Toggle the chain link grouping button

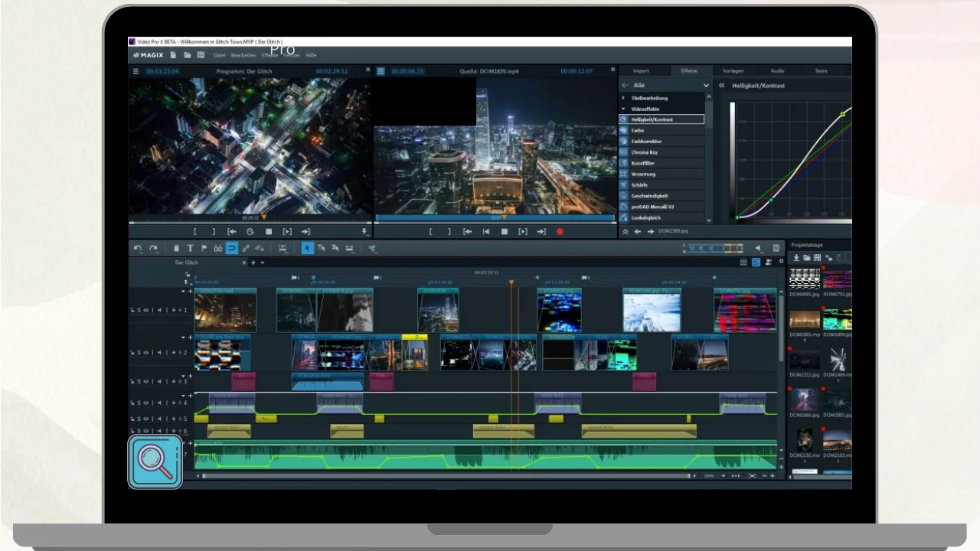tap(246, 248)
